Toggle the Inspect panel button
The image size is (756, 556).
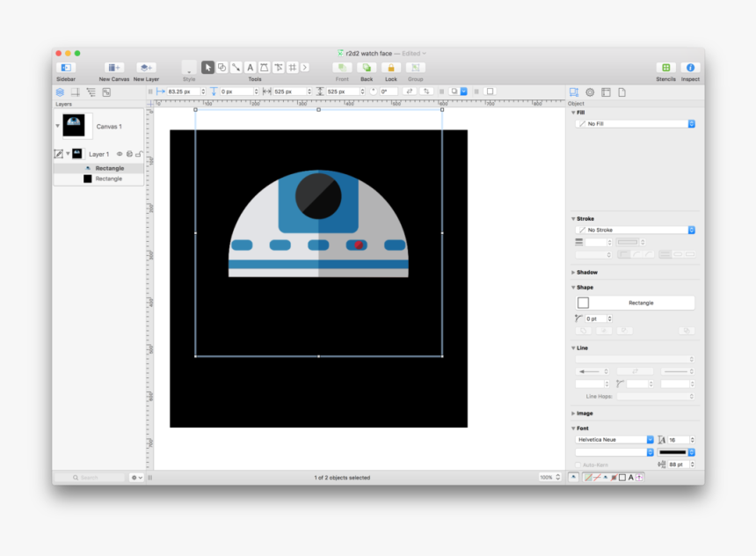pyautogui.click(x=690, y=68)
